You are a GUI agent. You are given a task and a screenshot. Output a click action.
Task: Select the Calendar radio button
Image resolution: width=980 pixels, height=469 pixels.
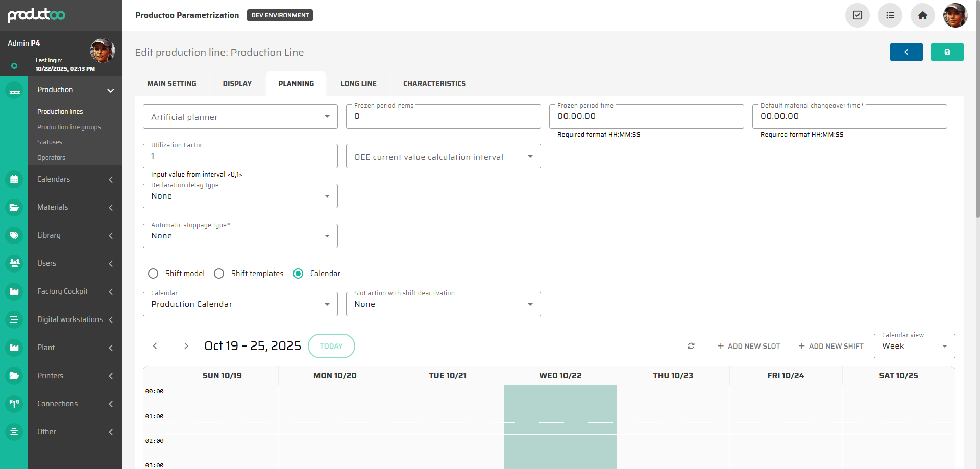(x=298, y=274)
